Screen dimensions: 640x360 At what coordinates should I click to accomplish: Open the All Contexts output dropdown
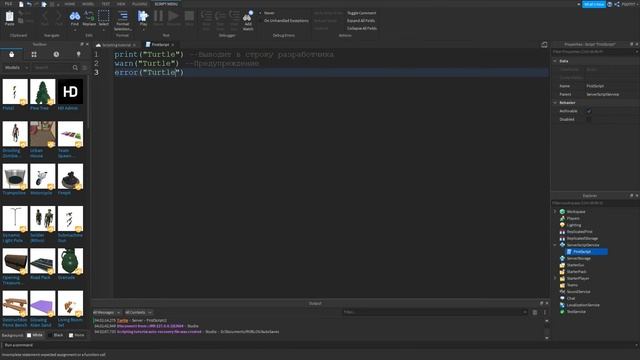(x=138, y=313)
